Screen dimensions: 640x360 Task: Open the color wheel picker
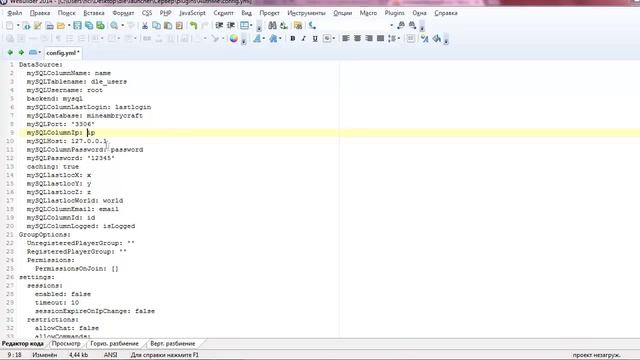(233, 38)
